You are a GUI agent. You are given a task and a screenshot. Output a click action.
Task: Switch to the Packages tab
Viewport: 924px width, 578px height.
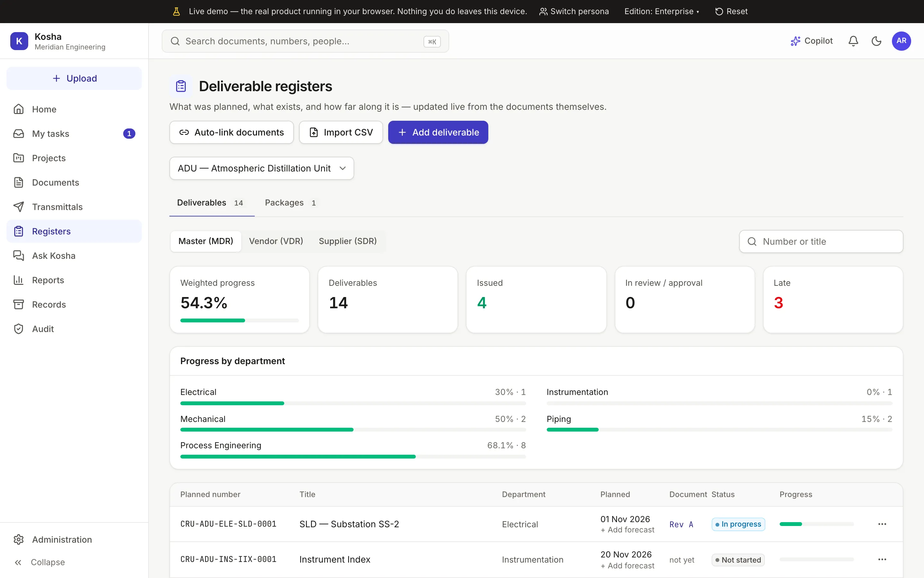pos(291,203)
